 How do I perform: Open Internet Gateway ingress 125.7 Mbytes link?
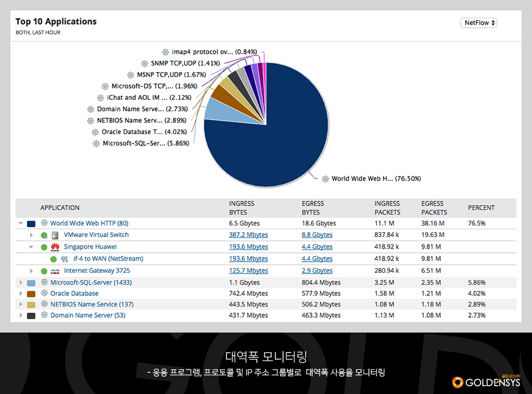point(248,271)
